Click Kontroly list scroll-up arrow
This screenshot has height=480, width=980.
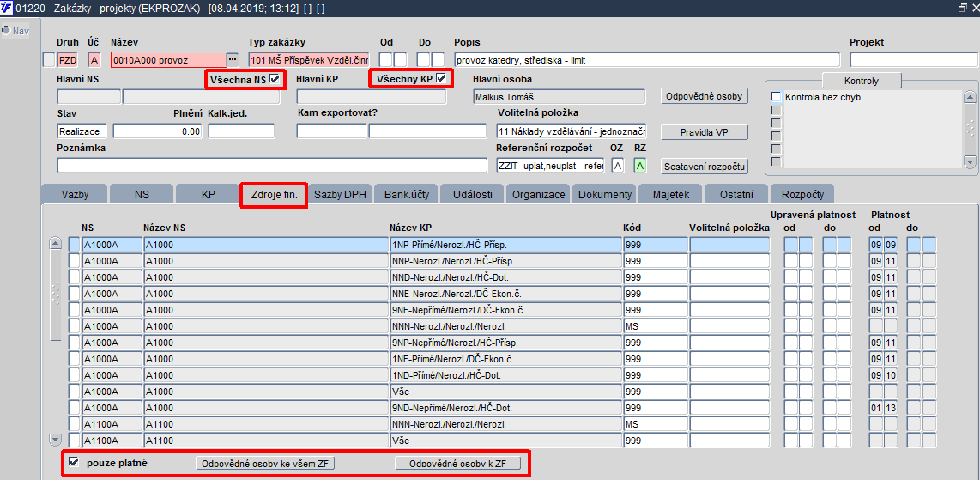(x=970, y=97)
